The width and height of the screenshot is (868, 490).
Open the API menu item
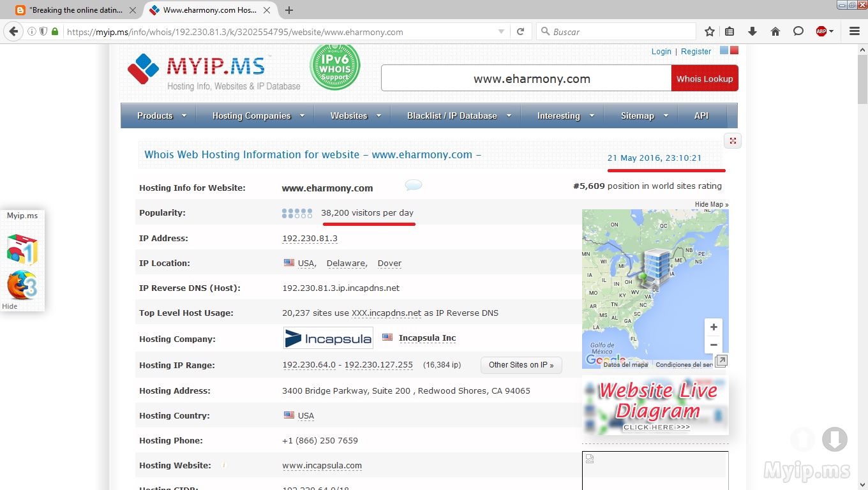(701, 115)
